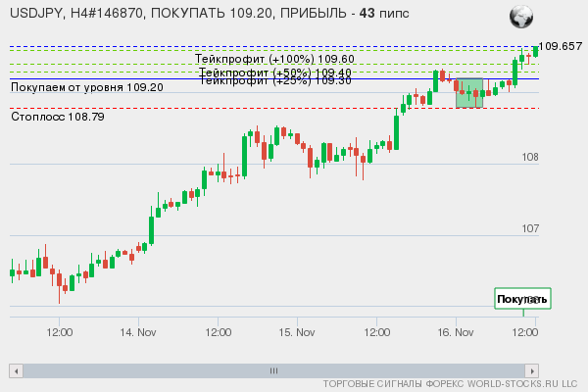Click the "Стоплосс 108.79" label
The width and height of the screenshot is (588, 392).
[x=57, y=117]
